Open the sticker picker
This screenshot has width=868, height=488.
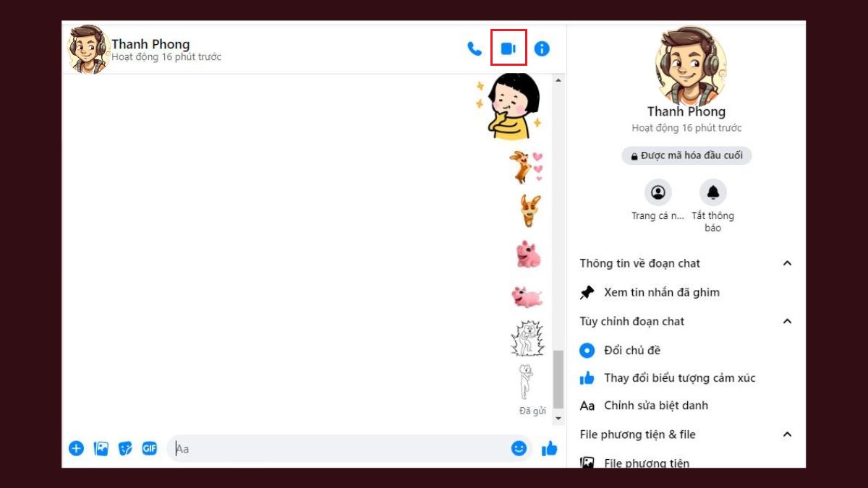click(125, 448)
